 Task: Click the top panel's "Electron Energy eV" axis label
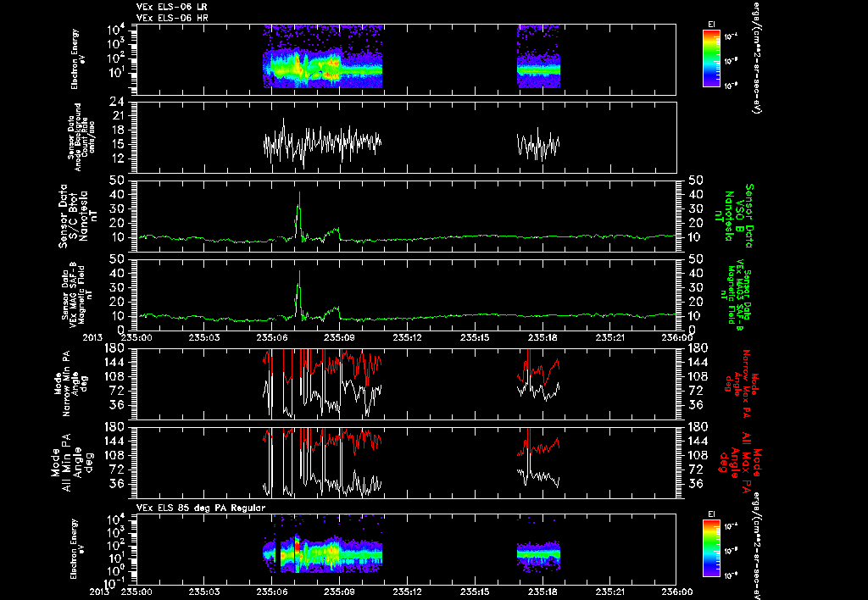78,59
